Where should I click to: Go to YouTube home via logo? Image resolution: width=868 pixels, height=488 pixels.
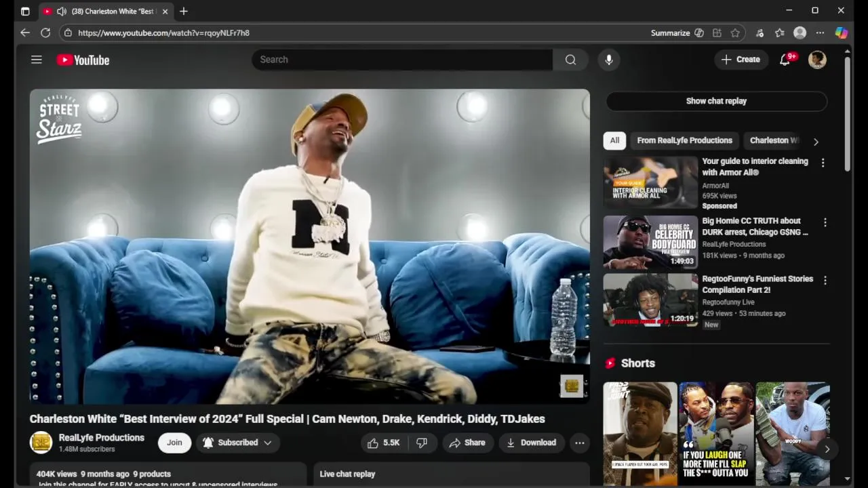coord(83,60)
